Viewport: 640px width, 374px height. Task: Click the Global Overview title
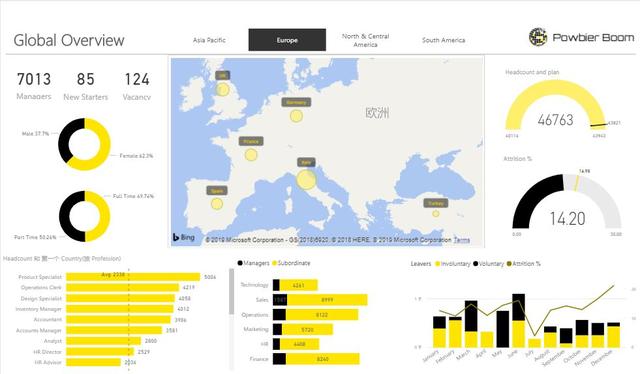pos(69,40)
